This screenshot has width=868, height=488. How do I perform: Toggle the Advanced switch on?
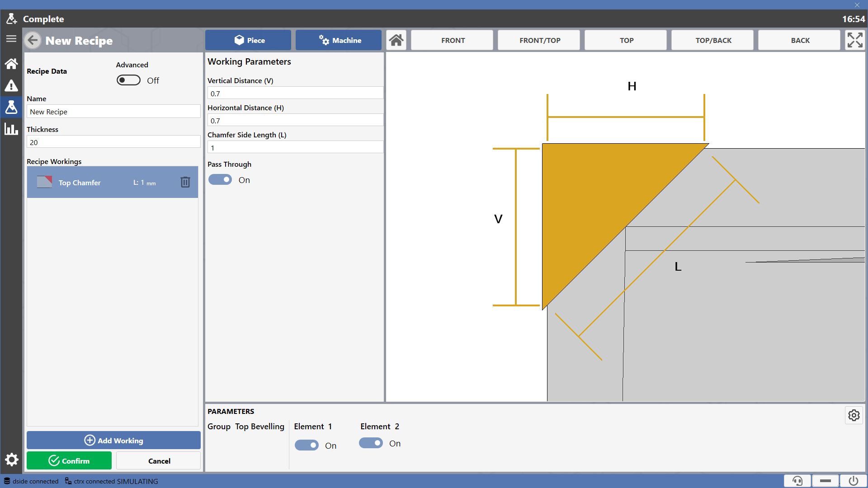click(128, 80)
